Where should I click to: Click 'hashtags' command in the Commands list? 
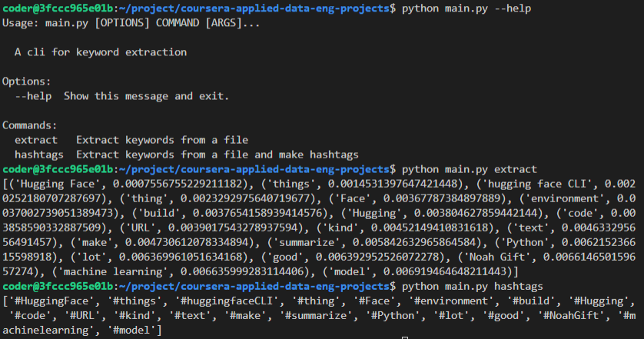click(x=39, y=155)
